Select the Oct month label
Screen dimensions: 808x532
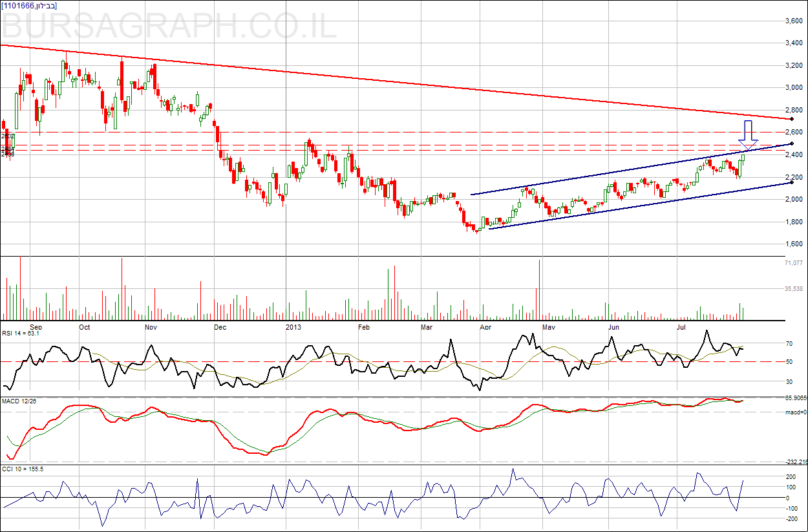tap(85, 327)
